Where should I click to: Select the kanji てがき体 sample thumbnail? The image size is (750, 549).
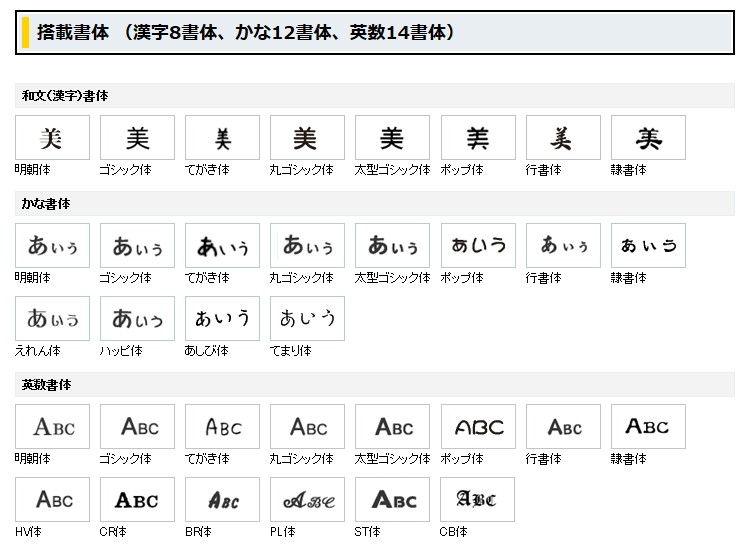(x=222, y=138)
